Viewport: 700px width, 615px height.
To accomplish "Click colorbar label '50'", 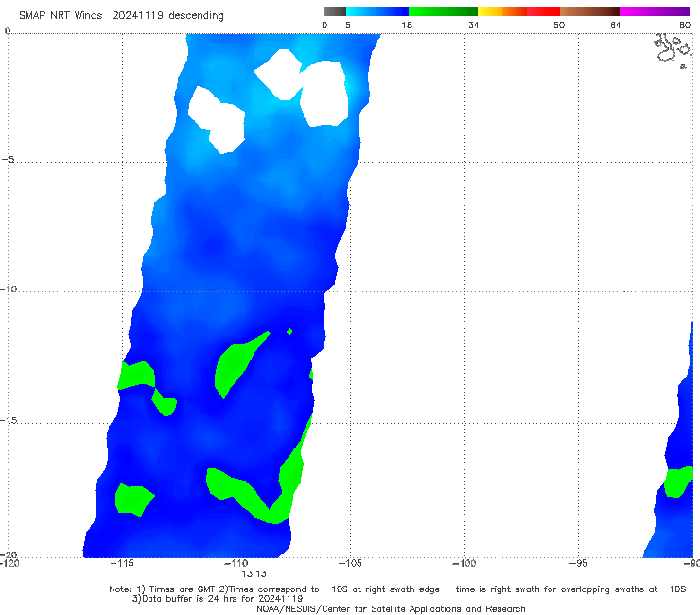I will click(559, 25).
